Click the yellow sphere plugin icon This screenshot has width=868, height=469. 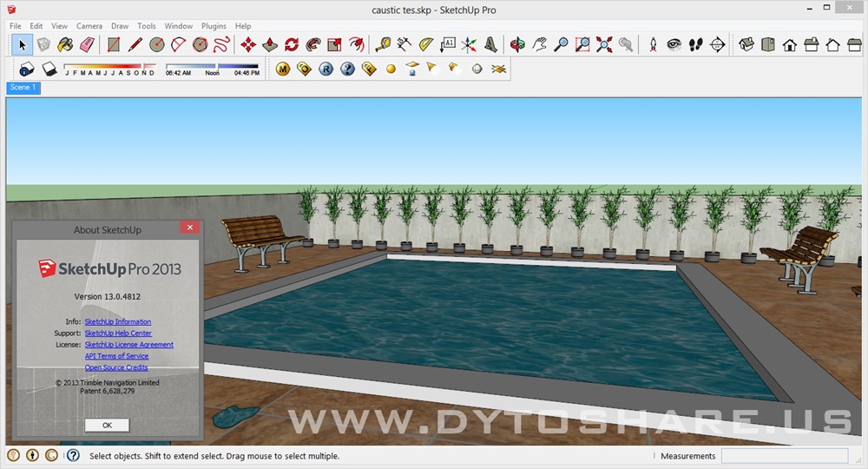coord(391,69)
